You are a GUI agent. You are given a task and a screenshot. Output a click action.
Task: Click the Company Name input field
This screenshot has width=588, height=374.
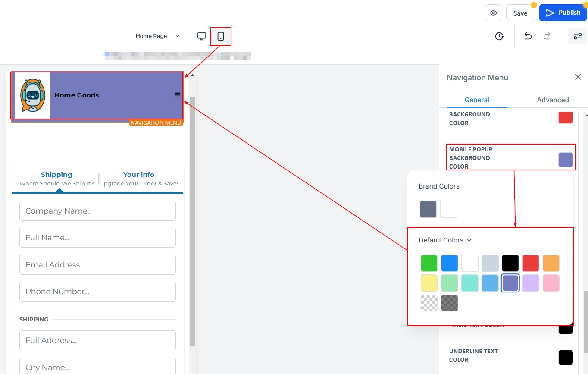tap(97, 211)
